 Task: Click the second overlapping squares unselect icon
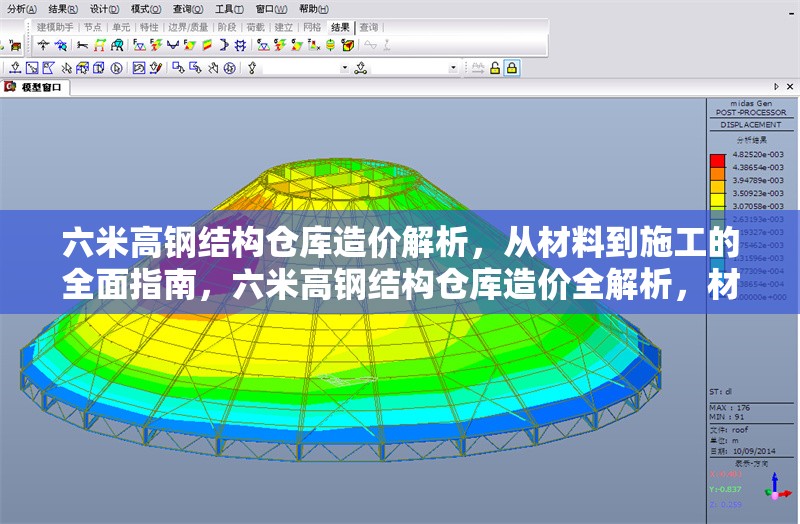(x=195, y=68)
